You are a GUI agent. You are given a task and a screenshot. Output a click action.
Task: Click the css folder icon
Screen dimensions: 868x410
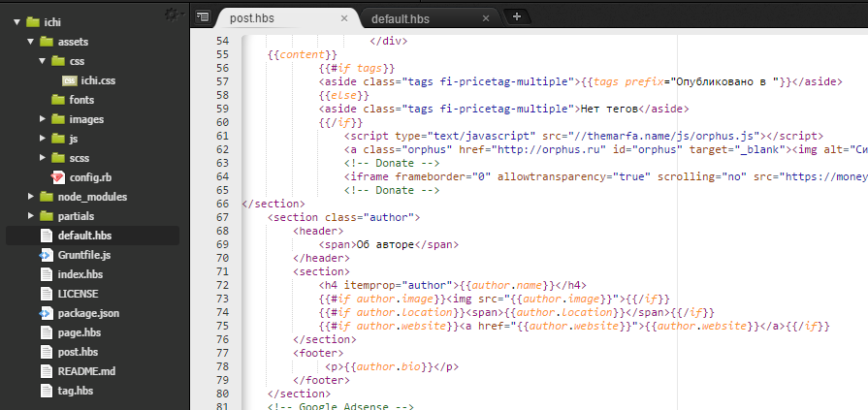pyautogui.click(x=59, y=61)
